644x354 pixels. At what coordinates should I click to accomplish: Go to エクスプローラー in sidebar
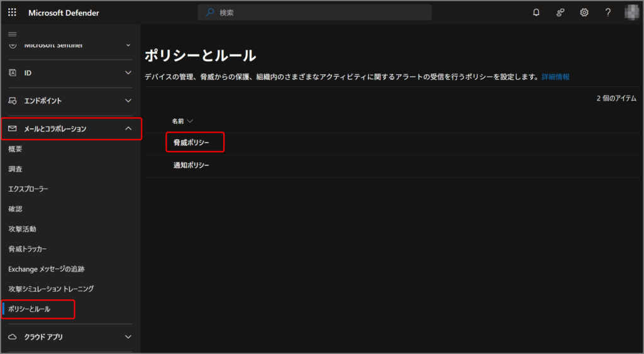[x=28, y=189]
